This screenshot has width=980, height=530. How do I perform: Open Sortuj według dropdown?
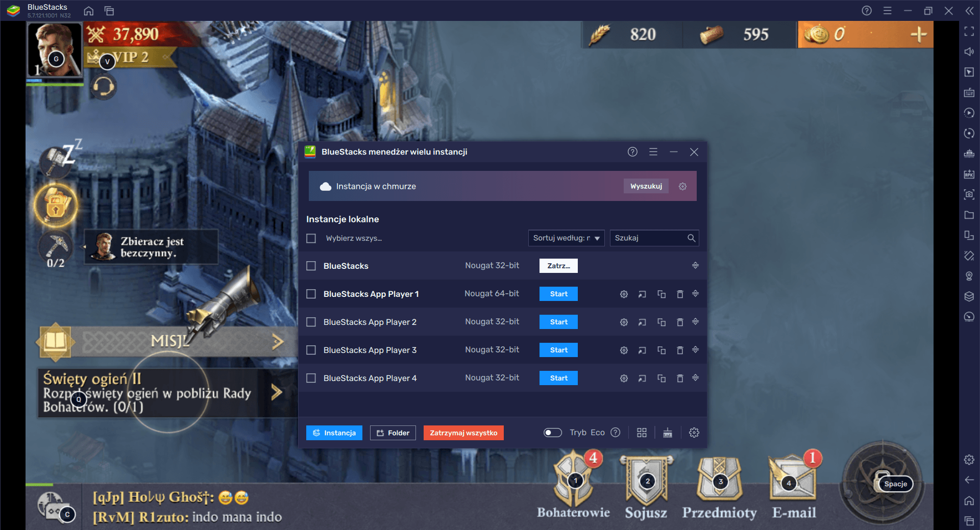[x=566, y=238]
